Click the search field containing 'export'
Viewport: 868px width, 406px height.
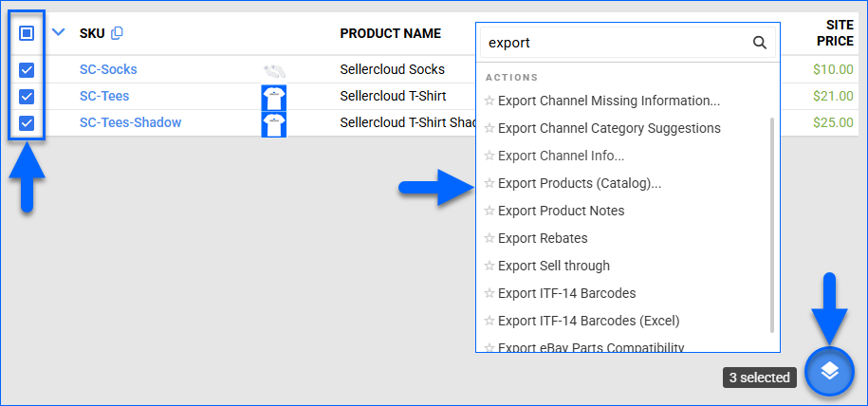pyautogui.click(x=617, y=43)
